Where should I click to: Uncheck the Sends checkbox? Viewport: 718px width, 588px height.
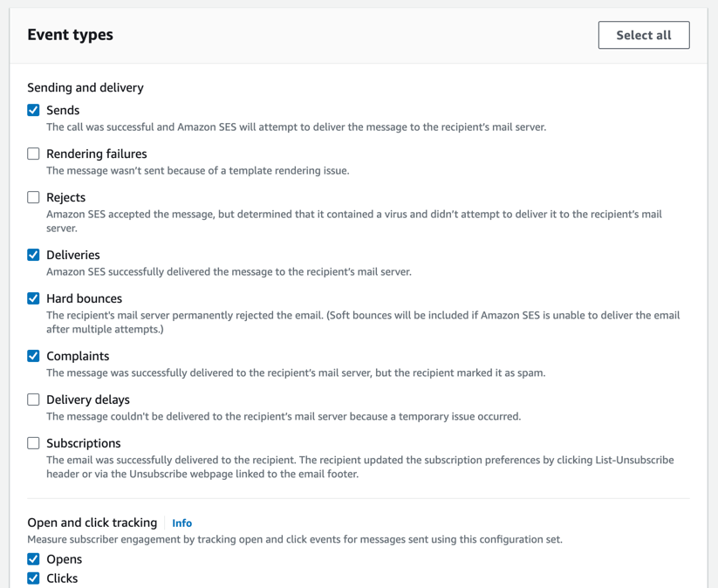point(33,110)
